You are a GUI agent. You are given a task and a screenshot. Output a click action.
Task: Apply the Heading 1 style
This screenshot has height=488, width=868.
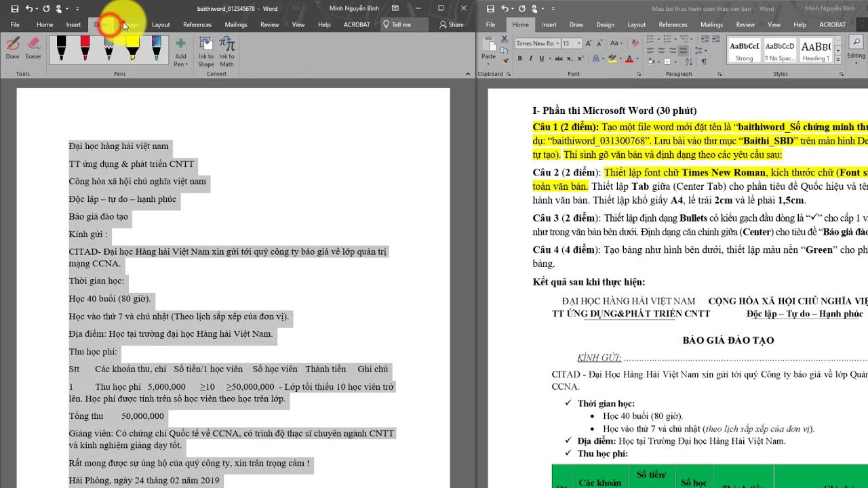pos(816,52)
